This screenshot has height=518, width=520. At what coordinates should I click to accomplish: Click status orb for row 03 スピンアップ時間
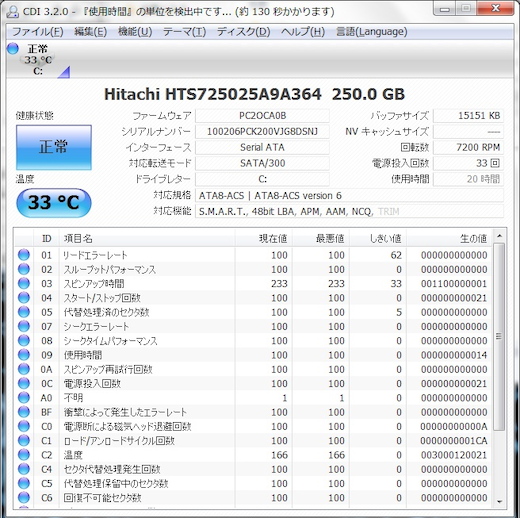pos(24,284)
